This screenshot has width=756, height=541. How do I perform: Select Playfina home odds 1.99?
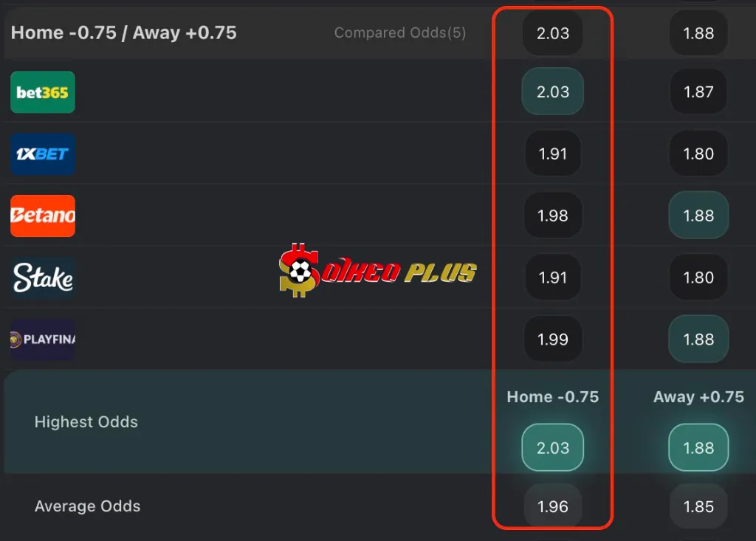552,340
